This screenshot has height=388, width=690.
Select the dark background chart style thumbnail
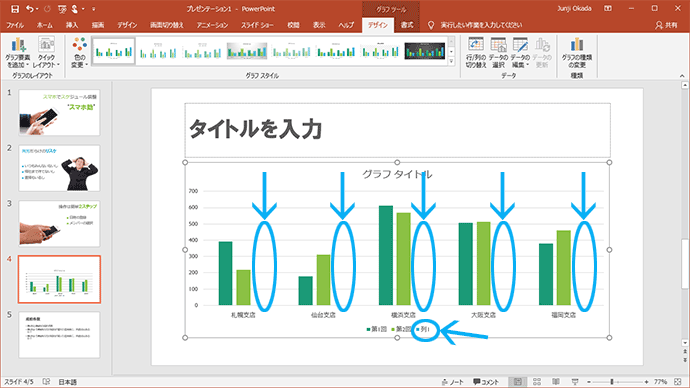(425, 51)
